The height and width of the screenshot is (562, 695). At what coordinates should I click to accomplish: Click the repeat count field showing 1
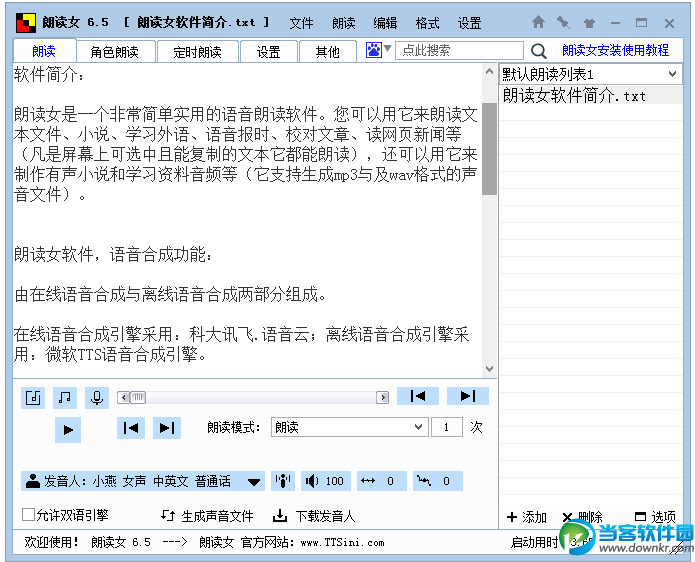point(446,427)
